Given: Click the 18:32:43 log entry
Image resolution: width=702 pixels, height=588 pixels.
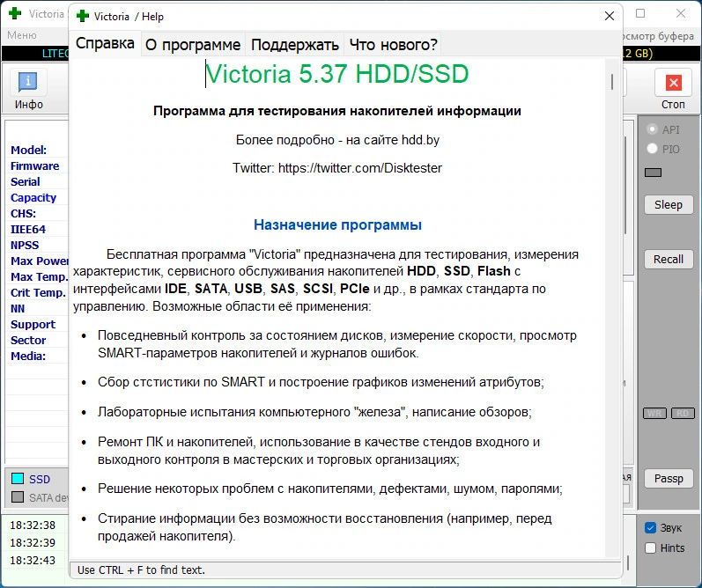Looking at the screenshot, I should coord(33,560).
